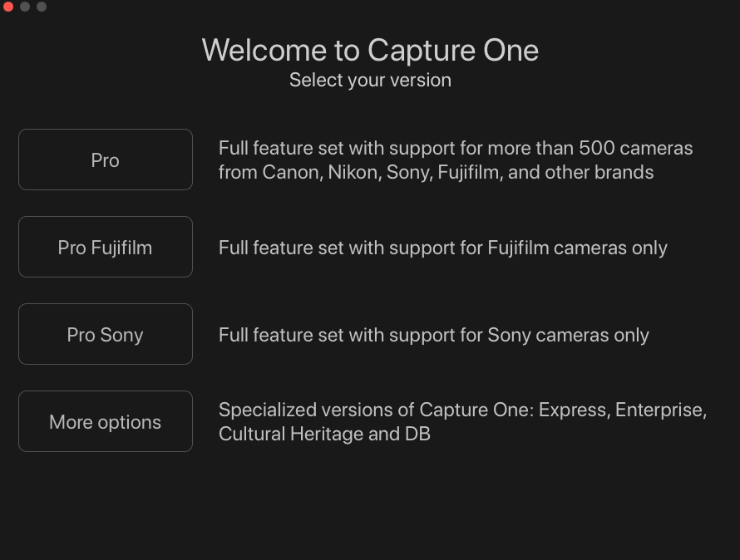Minimize the Capture One welcome window
Viewport: 740px width, 560px height.
click(x=23, y=7)
